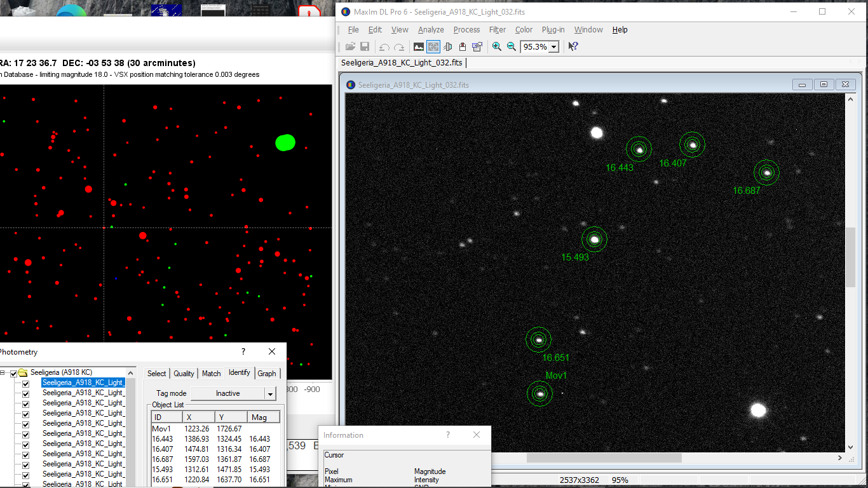Open the Filter menu

498,30
